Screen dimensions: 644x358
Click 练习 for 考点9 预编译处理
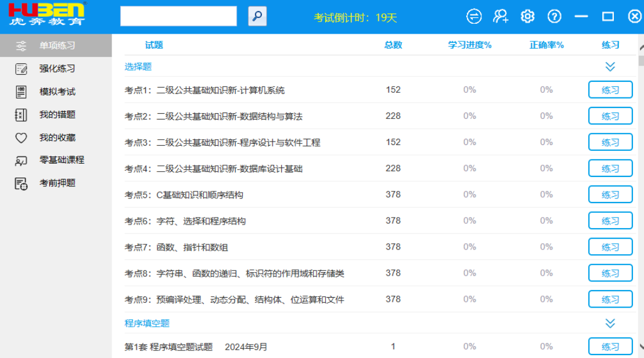610,299
